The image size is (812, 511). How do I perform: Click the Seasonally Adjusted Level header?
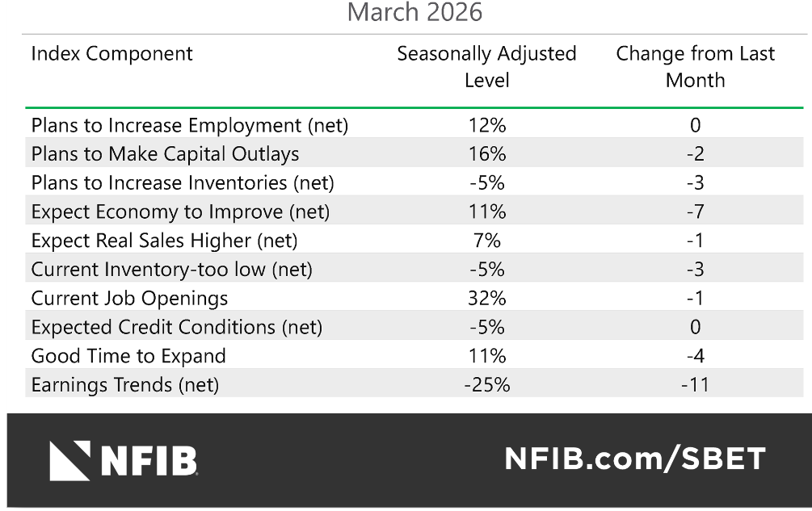click(486, 67)
